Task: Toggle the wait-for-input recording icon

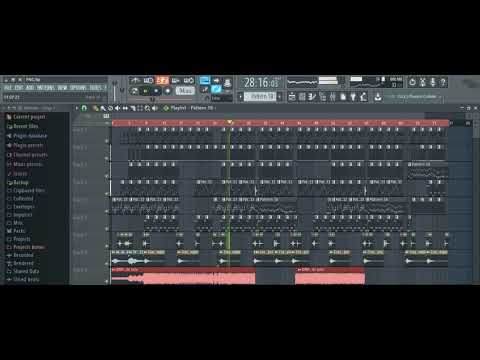Action: pyautogui.click(x=148, y=80)
